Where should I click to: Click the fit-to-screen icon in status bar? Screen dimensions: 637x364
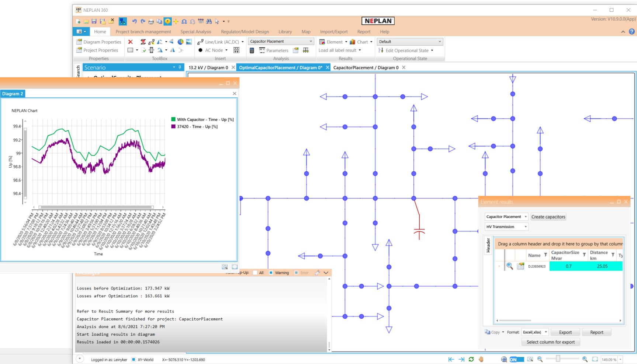click(595, 359)
